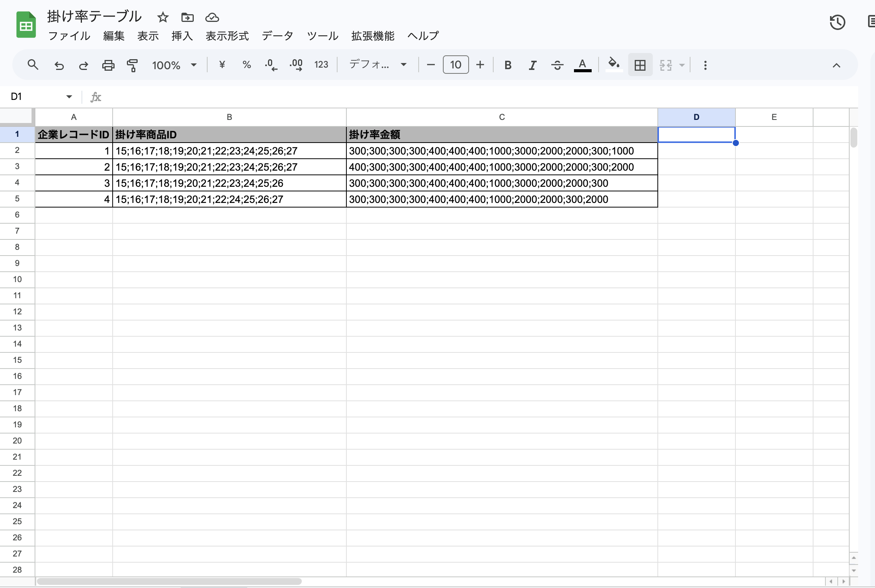
Task: Select cell B2 with product IDs
Action: click(229, 151)
